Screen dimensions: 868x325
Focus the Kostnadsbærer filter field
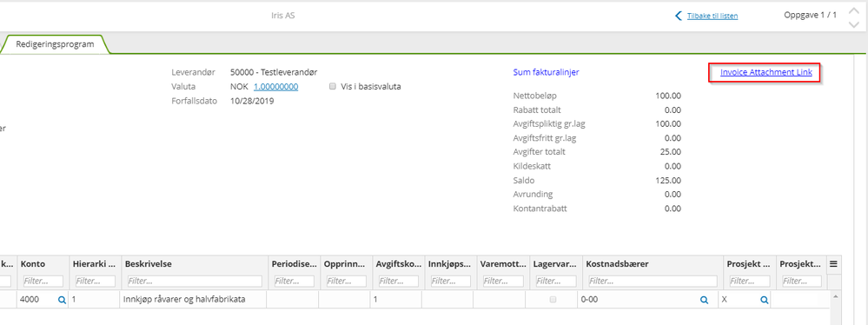pyautogui.click(x=653, y=282)
